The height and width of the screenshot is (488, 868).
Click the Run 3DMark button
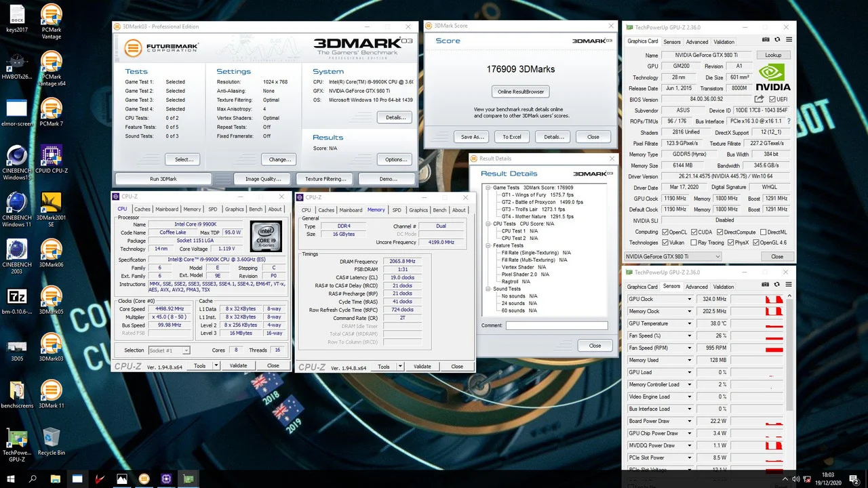click(163, 179)
